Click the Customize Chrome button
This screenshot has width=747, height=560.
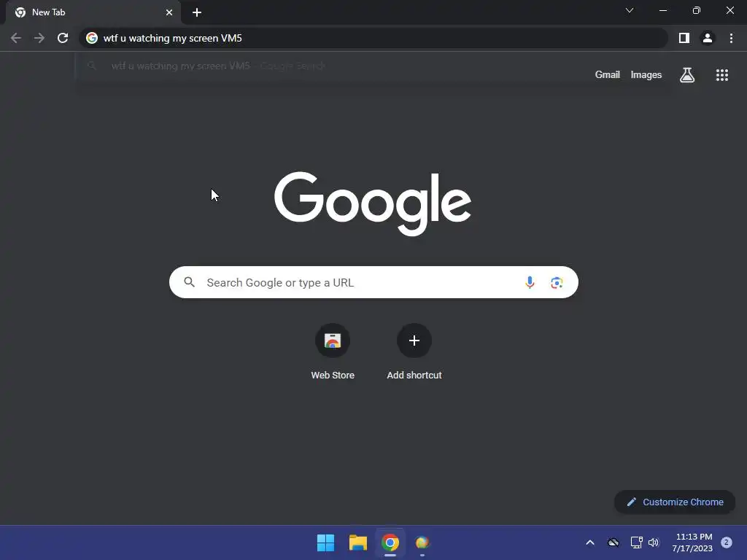(675, 502)
